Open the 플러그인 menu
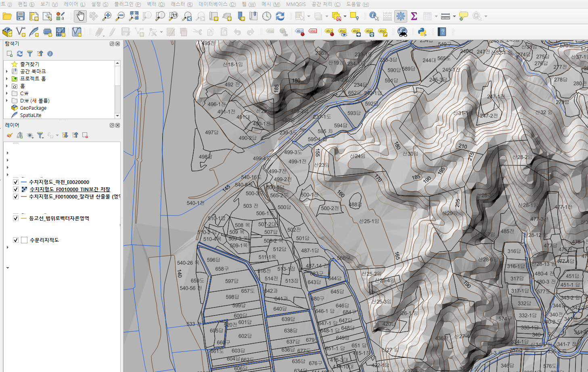Viewport: 588px width, 372px height. 128,4
